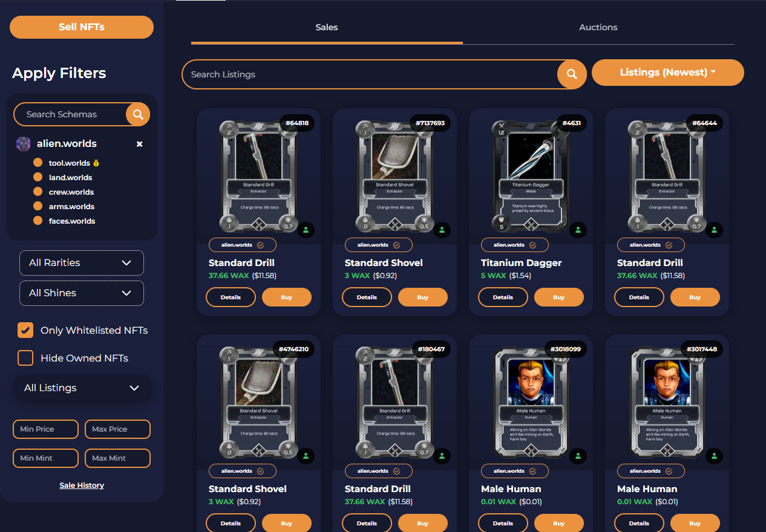Click the mint badge #64644
Screen dimensions: 766x532
(x=705, y=123)
